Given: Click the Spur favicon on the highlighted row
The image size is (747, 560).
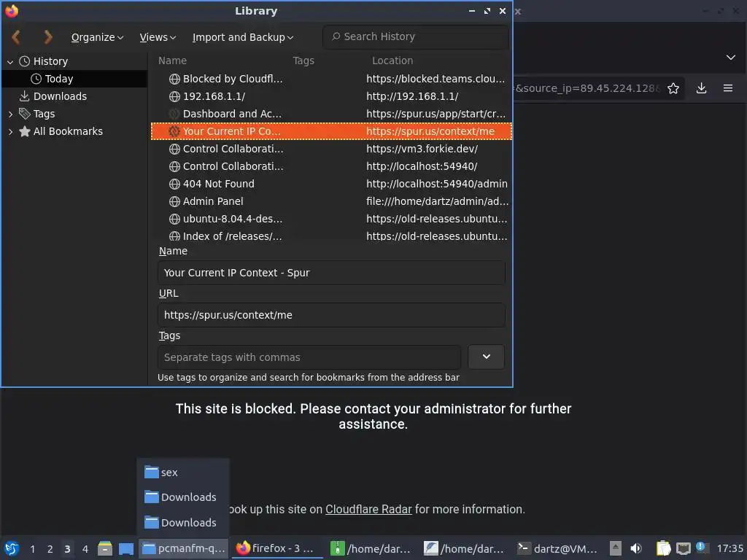Looking at the screenshot, I should (x=174, y=131).
